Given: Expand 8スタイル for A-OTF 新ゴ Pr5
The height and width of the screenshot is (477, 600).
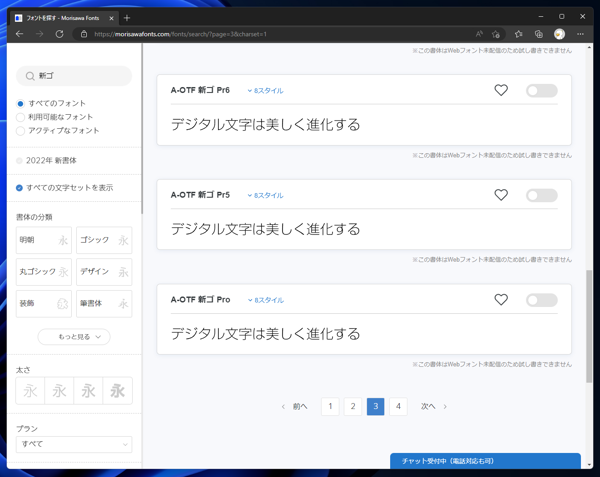Looking at the screenshot, I should (x=266, y=195).
